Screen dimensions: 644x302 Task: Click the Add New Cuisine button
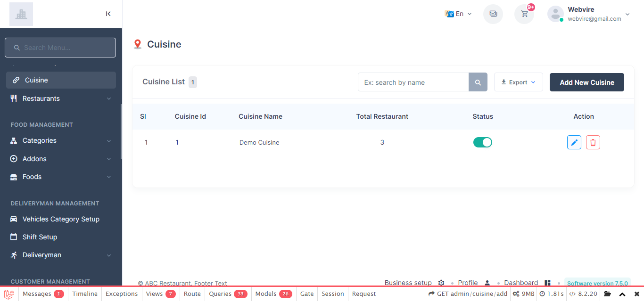(586, 82)
